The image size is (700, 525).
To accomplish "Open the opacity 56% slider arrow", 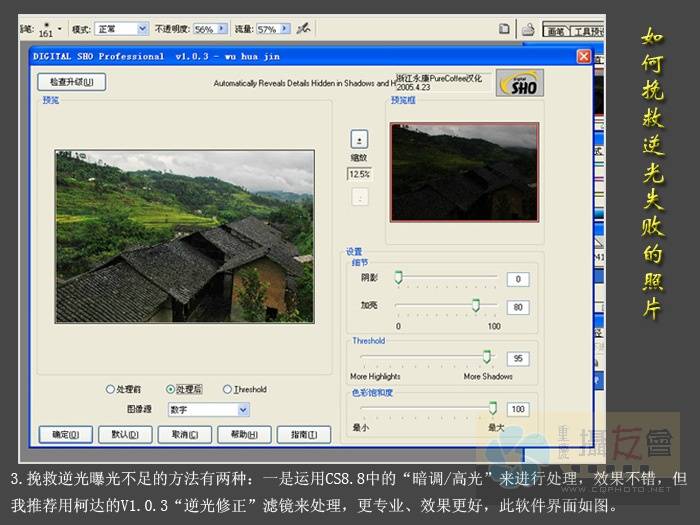I will coord(222,29).
